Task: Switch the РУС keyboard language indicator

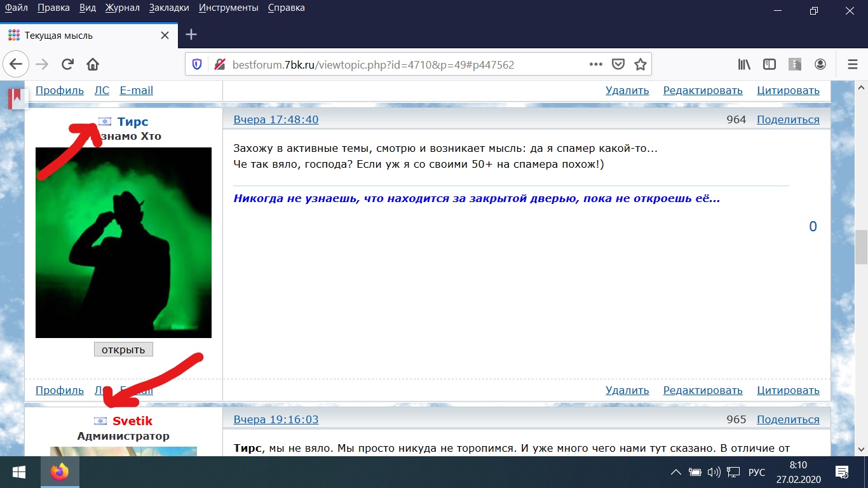Action: pos(757,473)
